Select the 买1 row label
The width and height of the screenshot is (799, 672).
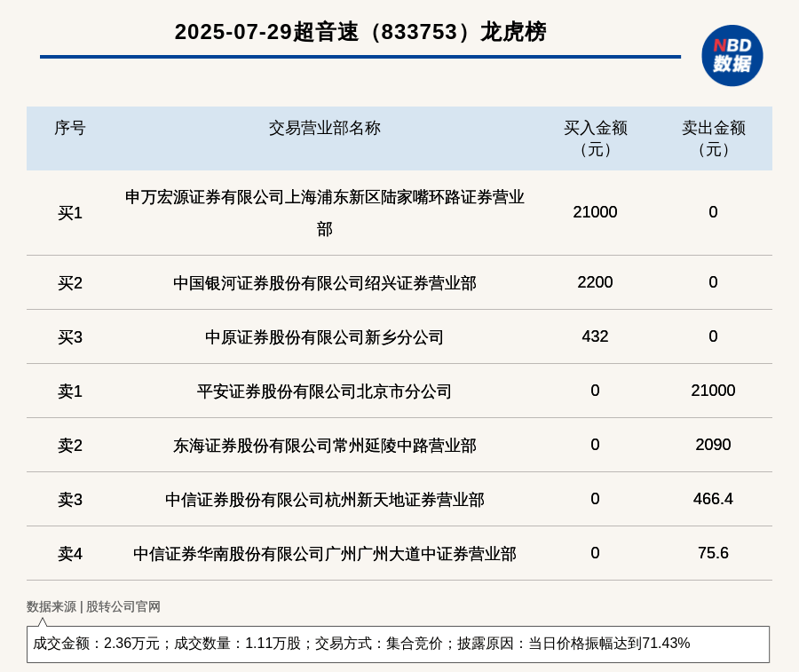[x=70, y=213]
